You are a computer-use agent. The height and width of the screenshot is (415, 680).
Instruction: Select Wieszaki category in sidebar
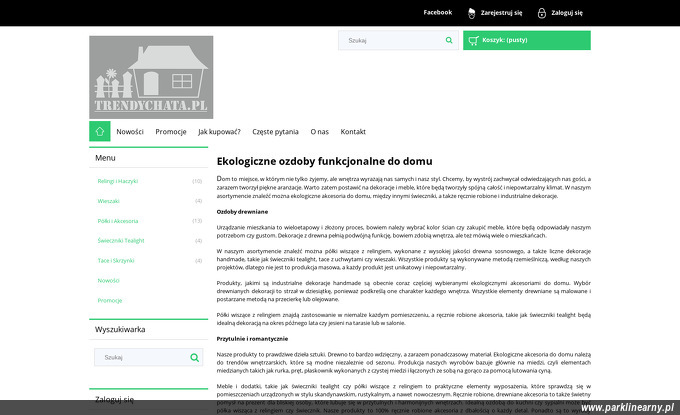tap(108, 201)
